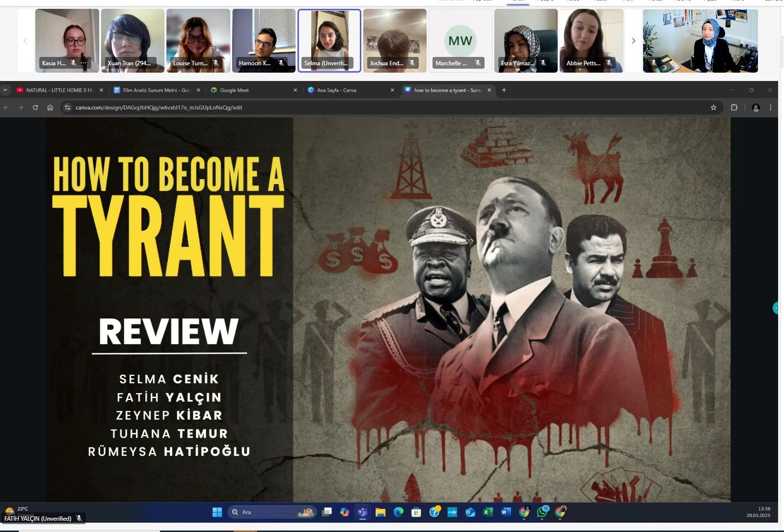Click muted mic icon on Joshua's tile

point(412,63)
